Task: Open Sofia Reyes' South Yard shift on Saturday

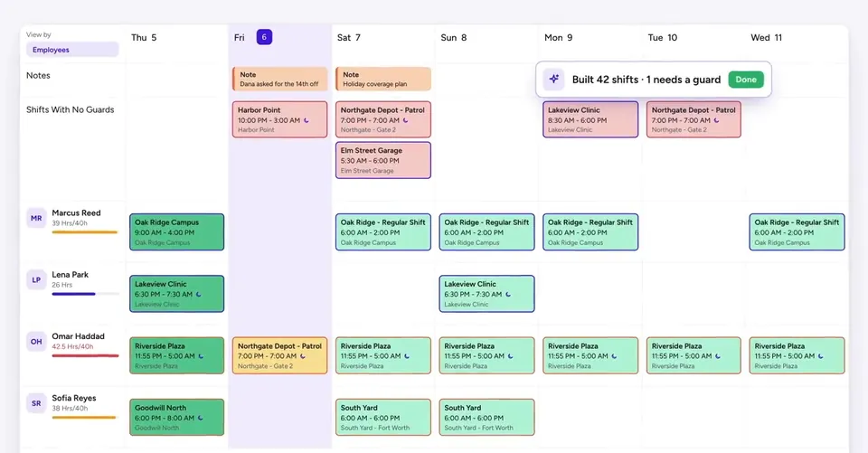Action: pos(383,417)
